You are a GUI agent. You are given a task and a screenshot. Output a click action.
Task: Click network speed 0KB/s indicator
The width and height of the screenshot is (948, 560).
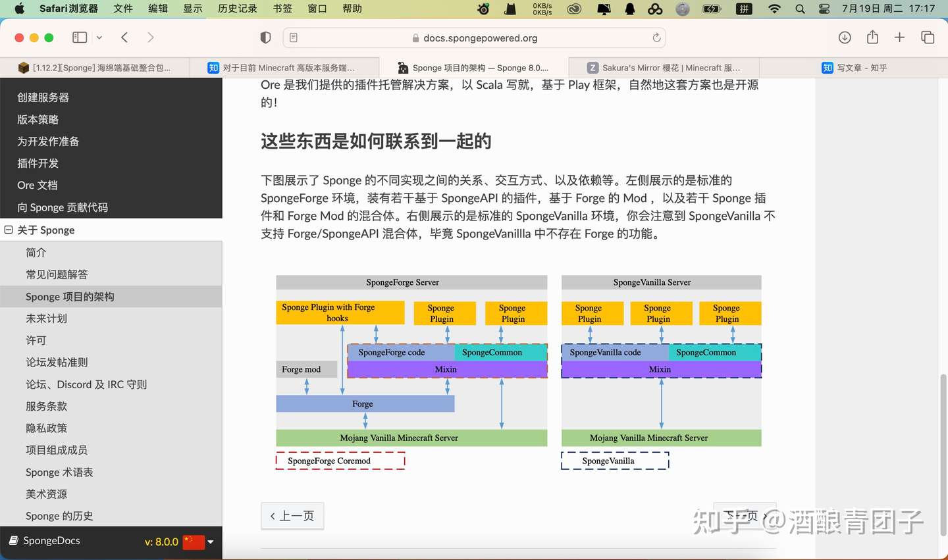coord(542,9)
